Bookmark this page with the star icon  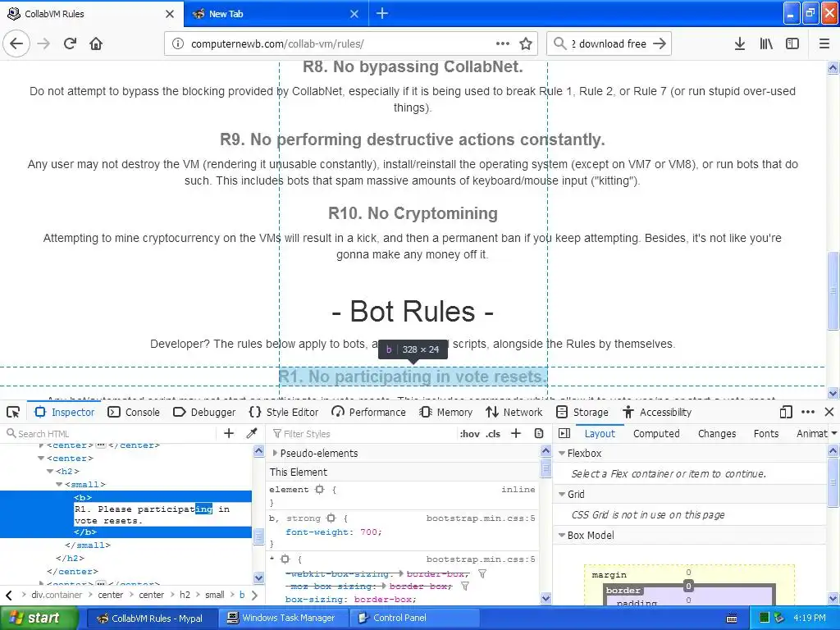(526, 44)
